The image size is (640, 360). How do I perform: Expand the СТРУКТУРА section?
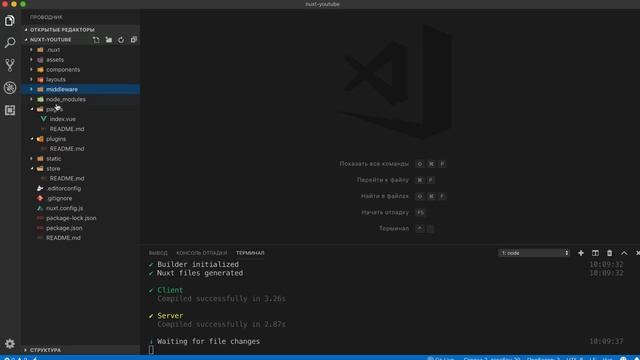(x=81, y=350)
